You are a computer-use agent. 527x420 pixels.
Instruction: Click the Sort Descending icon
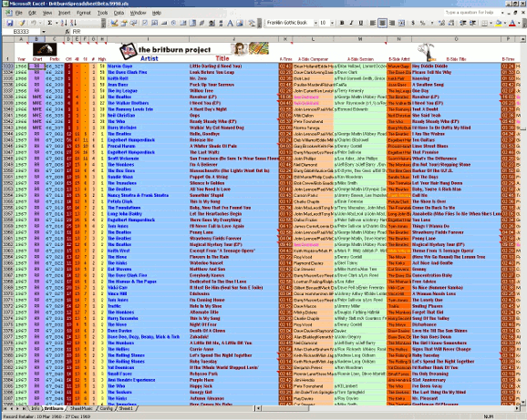tap(74, 23)
